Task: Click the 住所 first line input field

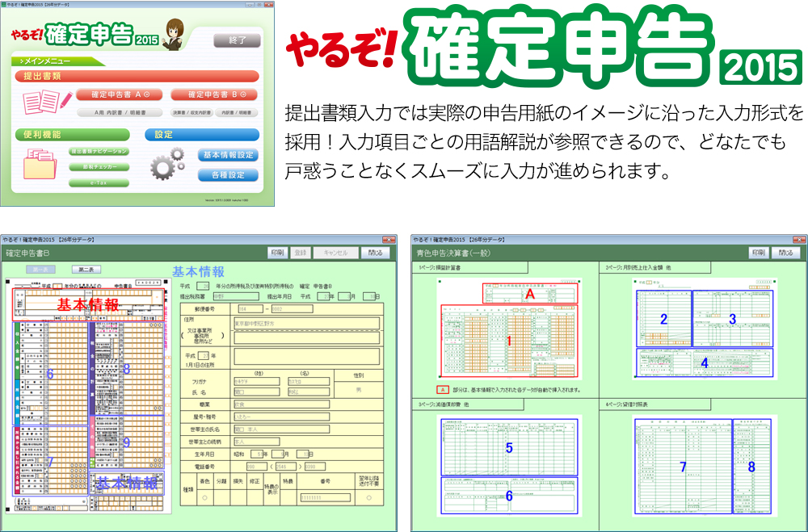Action: pos(306,324)
